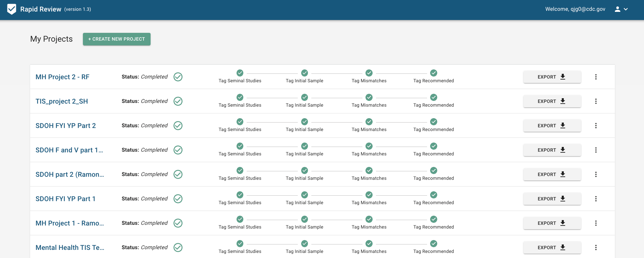Open SDOH FYI YP Part 2 project

click(x=66, y=126)
